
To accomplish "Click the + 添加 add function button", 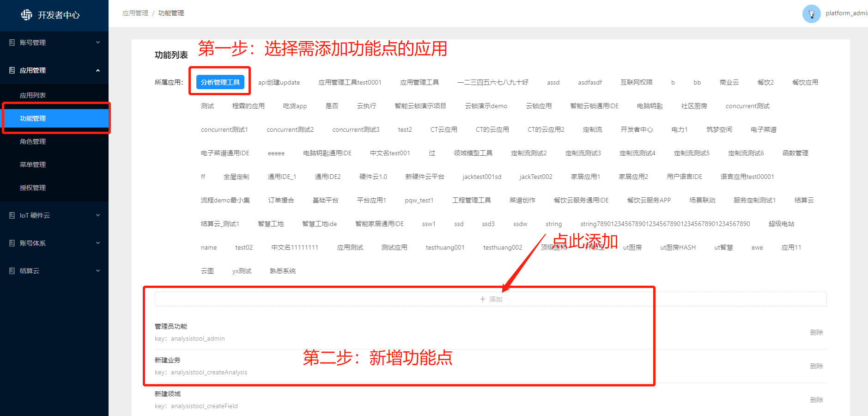I will pyautogui.click(x=491, y=299).
